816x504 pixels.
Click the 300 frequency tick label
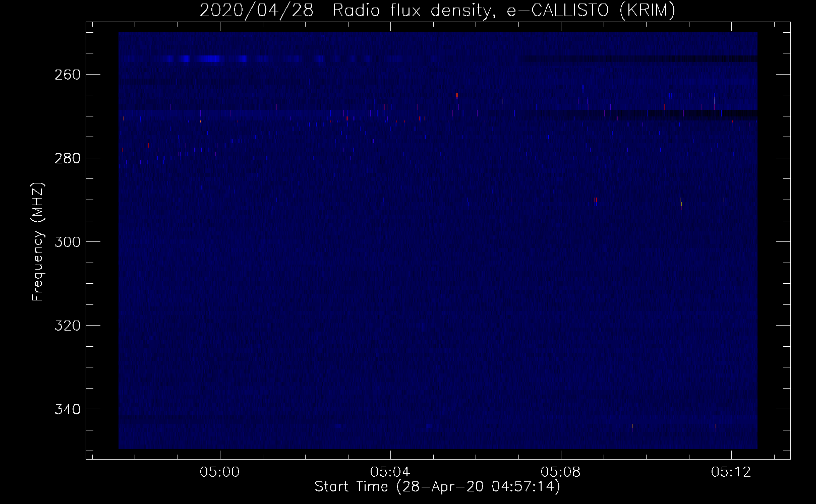tap(67, 242)
